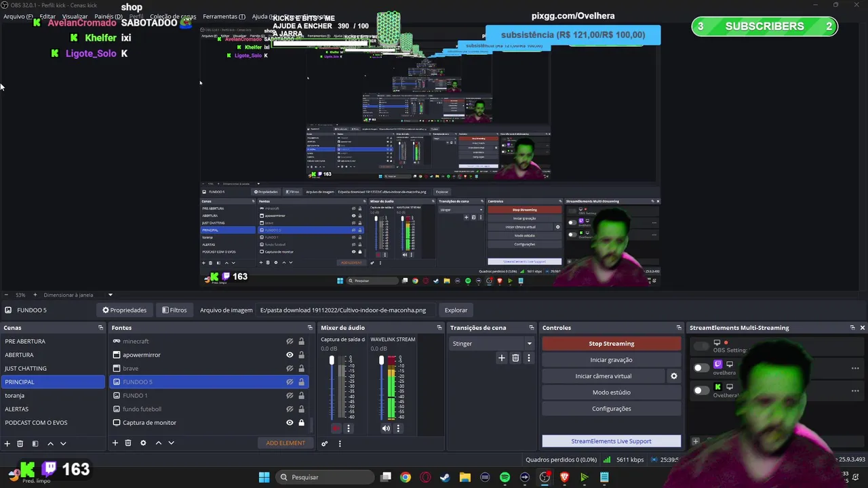Open WAVELINK STREAM channel options menu

(x=398, y=428)
